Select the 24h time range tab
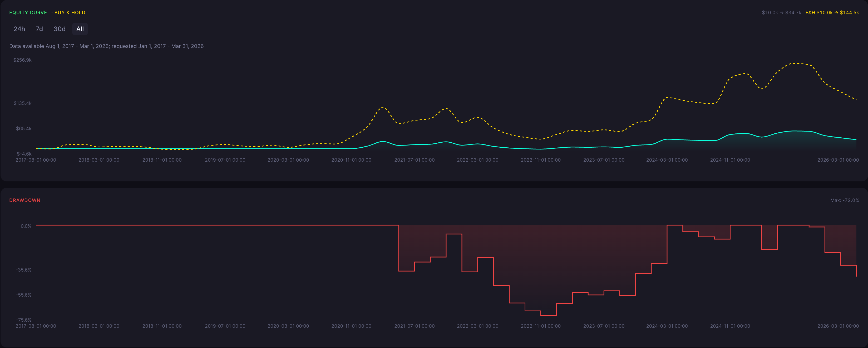 pyautogui.click(x=19, y=29)
